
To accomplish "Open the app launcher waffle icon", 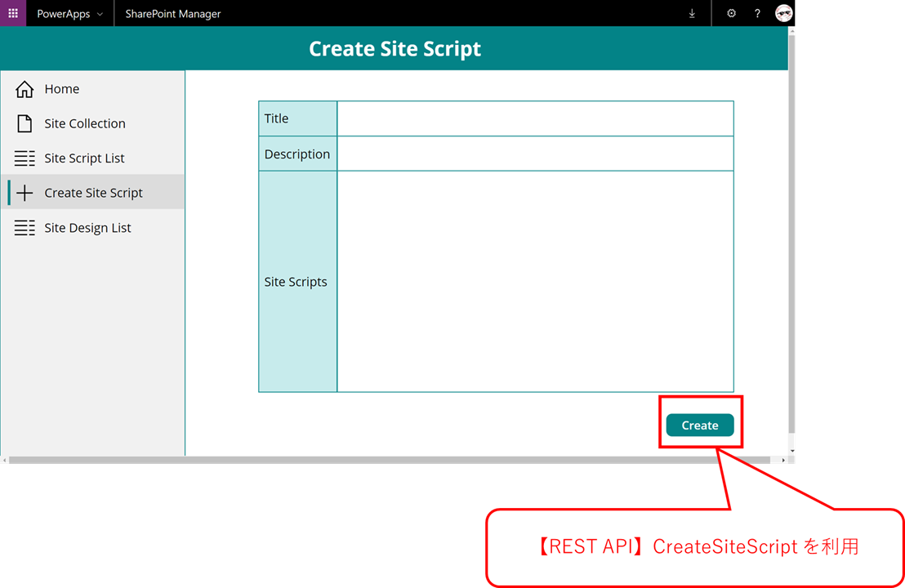I will coord(13,13).
